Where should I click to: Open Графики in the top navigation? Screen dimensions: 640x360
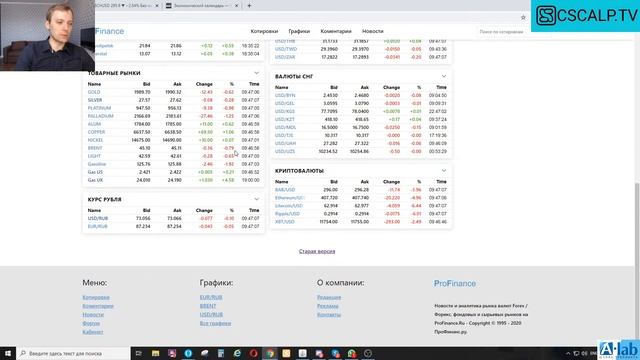[299, 31]
